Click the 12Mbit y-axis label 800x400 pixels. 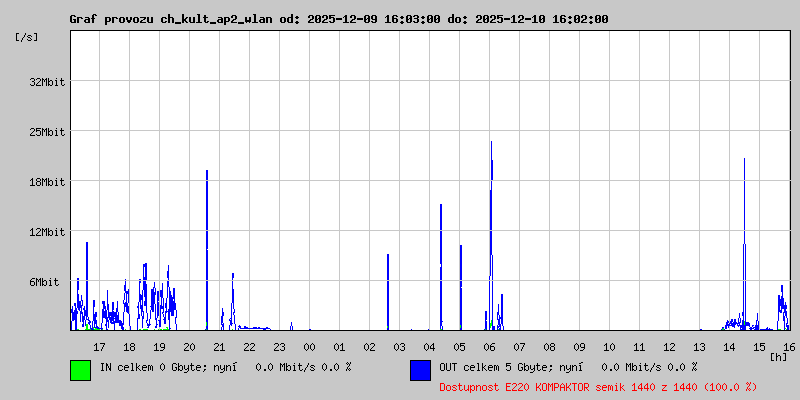(x=47, y=232)
